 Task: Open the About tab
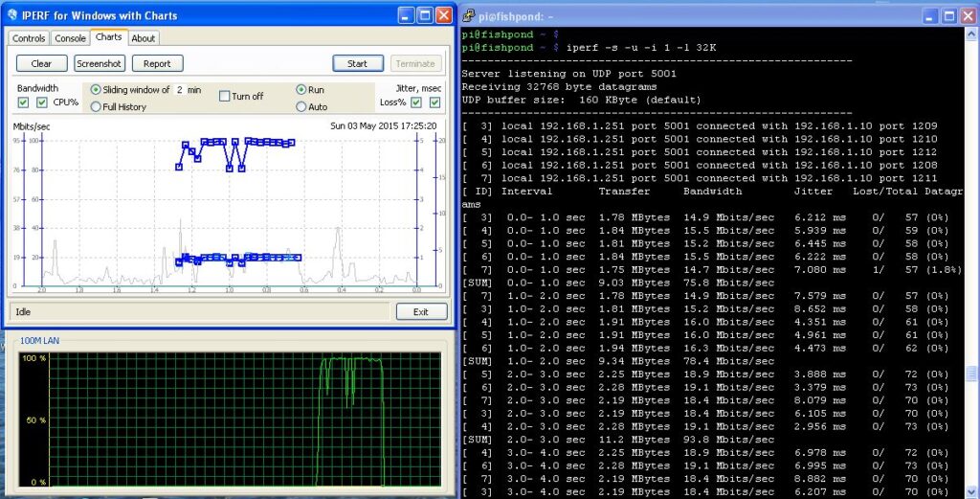coord(144,38)
